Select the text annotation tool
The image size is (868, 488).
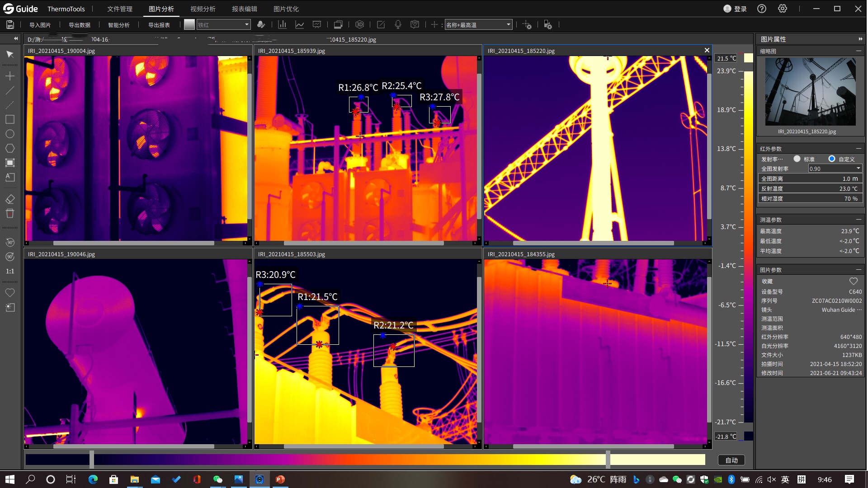point(10,177)
